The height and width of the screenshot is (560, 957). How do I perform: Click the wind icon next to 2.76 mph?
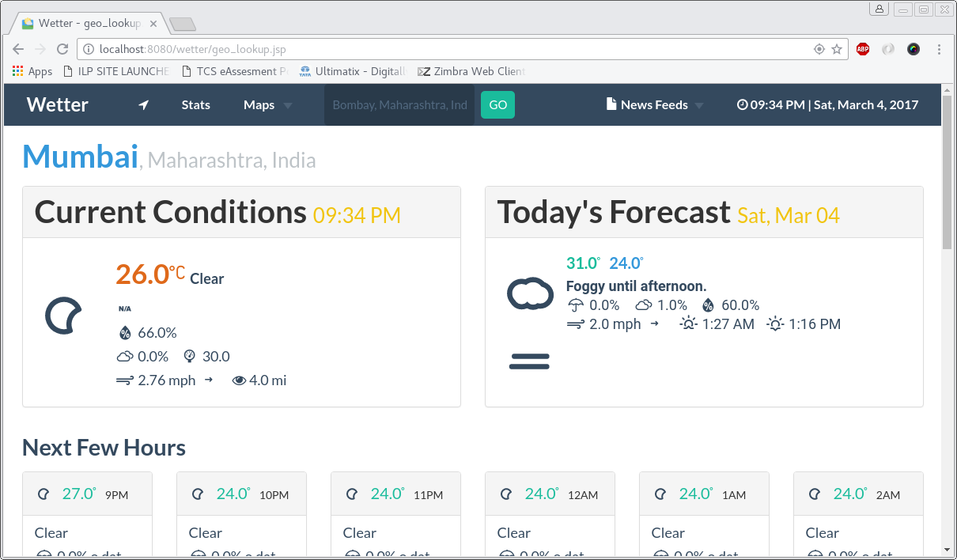pyautogui.click(x=124, y=380)
